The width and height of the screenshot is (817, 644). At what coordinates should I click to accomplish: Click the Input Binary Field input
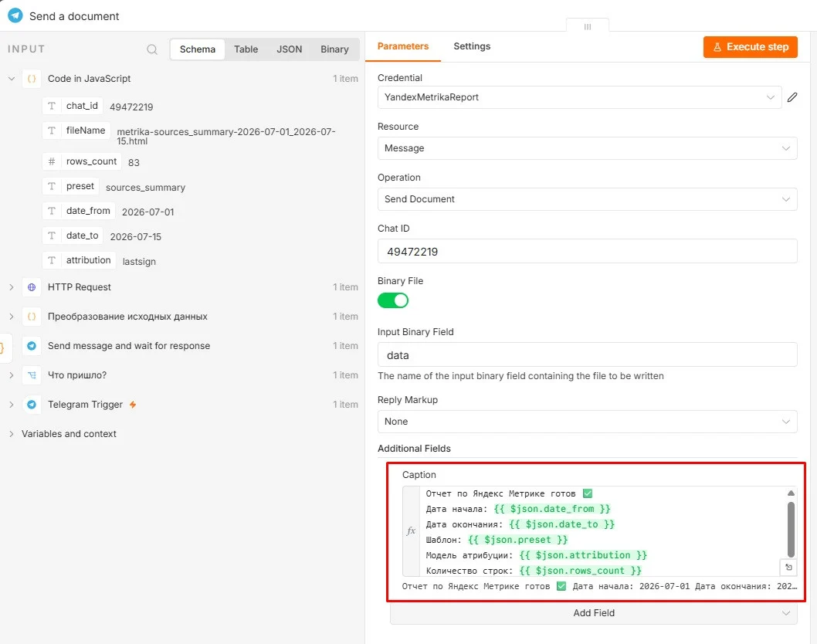(x=587, y=355)
